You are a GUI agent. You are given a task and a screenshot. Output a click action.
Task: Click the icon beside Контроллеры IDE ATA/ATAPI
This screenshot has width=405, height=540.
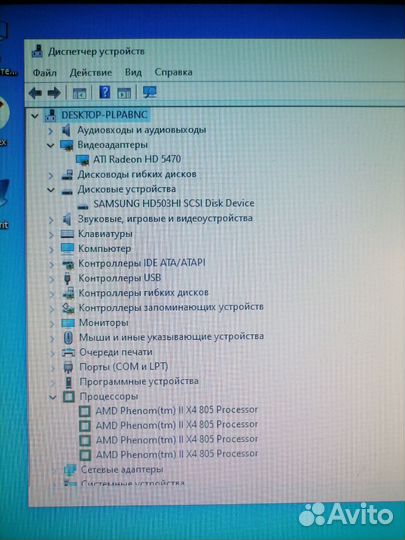[68, 264]
